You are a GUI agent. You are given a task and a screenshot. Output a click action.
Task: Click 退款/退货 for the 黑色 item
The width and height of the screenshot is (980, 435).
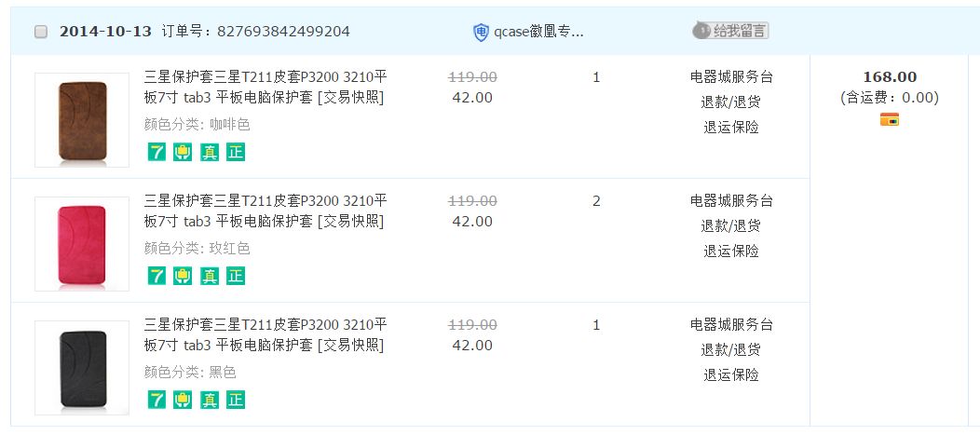[730, 349]
